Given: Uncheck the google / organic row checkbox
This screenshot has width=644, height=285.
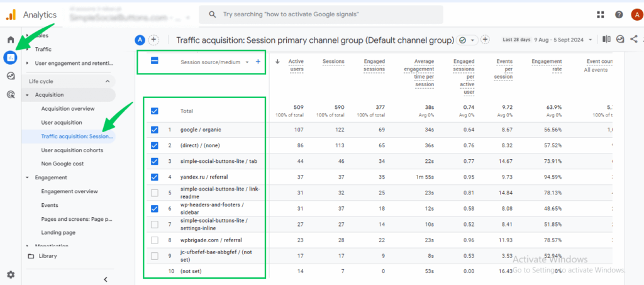Looking at the screenshot, I should pos(155,130).
